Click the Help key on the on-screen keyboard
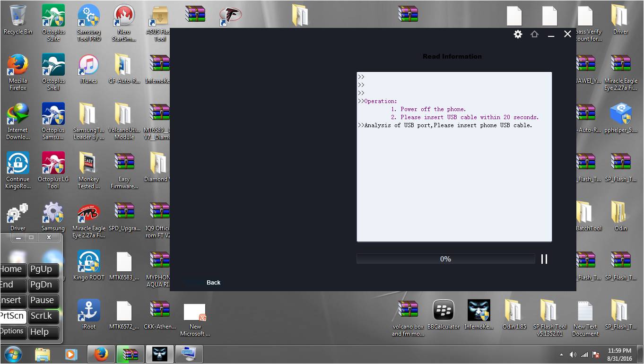 (x=44, y=332)
